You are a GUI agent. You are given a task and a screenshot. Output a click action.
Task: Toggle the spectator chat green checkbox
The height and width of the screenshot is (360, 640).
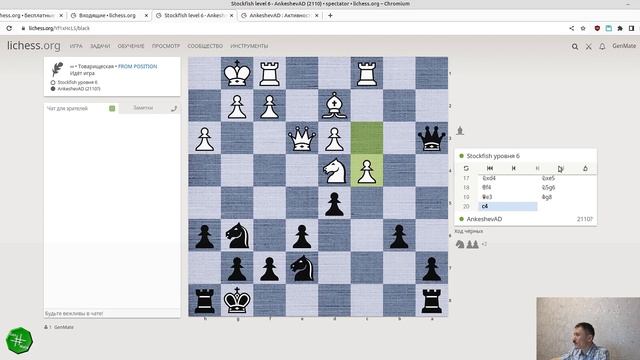(x=112, y=108)
